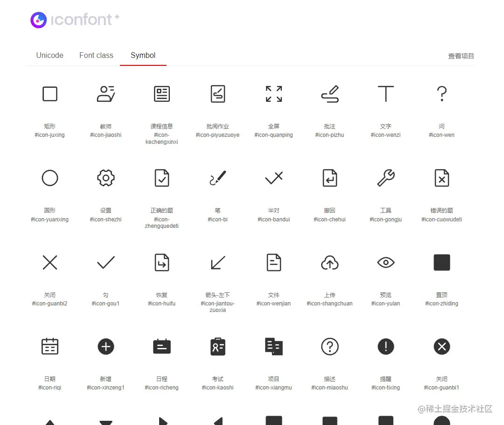Click the circle icon-yuanxing icon

(x=50, y=178)
